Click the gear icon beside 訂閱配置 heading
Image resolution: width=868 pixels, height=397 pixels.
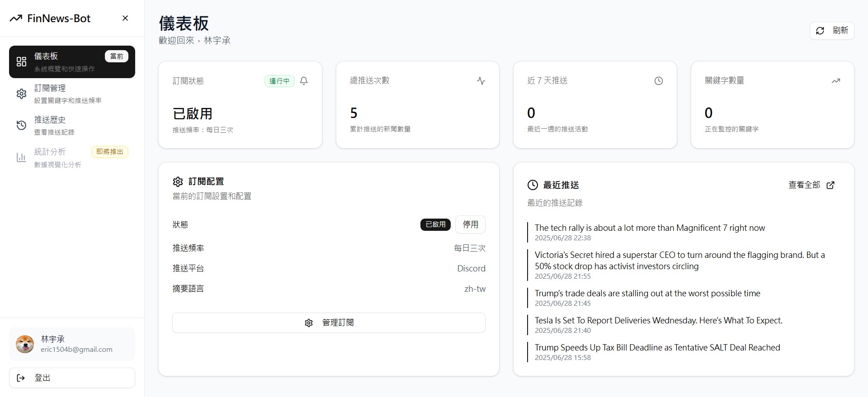tap(178, 182)
